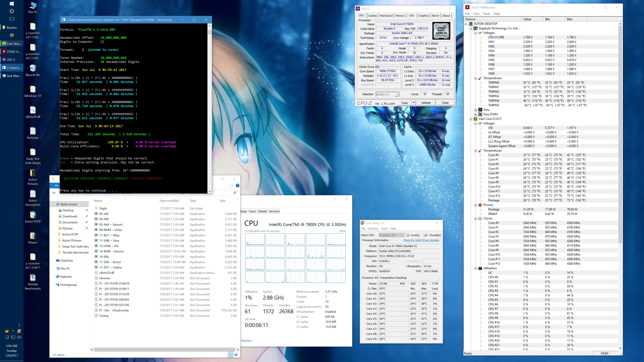Open the Socket #1 selection dropdown
This screenshot has width=644, height=362.
click(396, 94)
